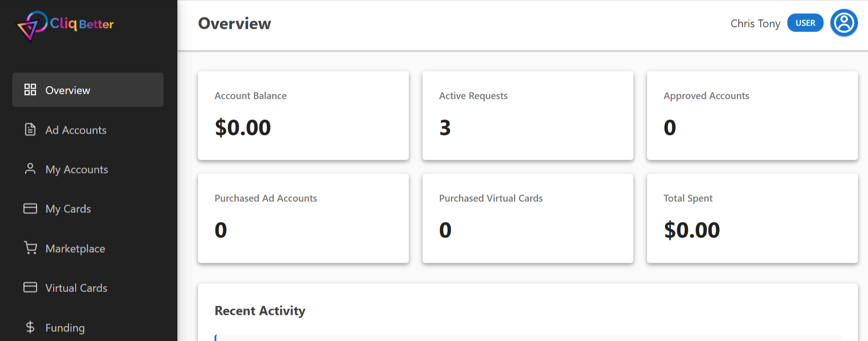
Task: Select the Funding dollar icon
Action: coord(30,327)
